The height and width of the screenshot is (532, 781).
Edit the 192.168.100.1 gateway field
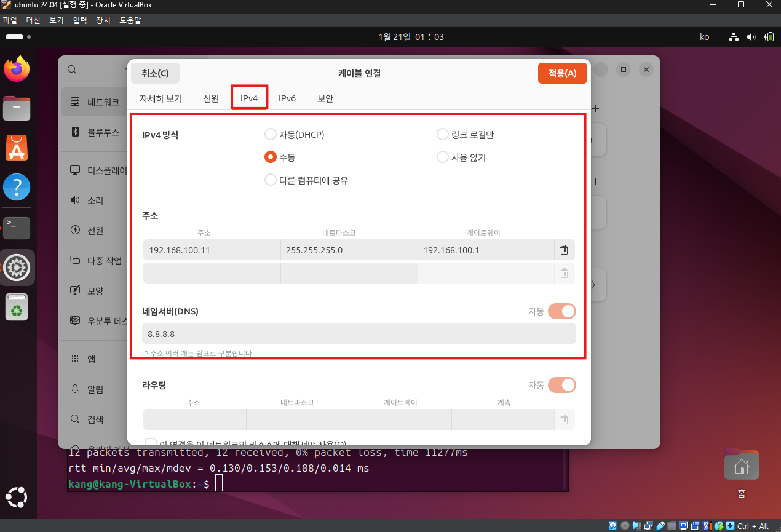(486, 250)
